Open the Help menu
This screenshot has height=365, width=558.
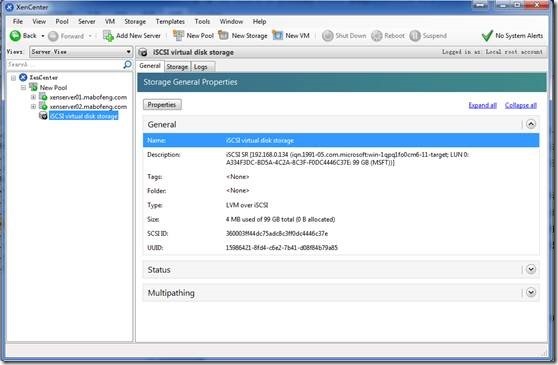pyautogui.click(x=259, y=21)
